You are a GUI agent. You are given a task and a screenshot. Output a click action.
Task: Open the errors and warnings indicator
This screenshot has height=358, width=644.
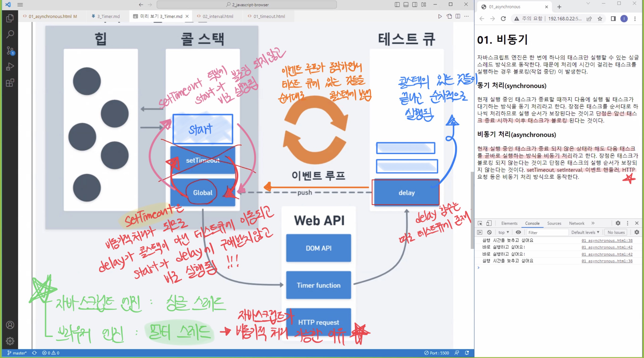(51, 353)
